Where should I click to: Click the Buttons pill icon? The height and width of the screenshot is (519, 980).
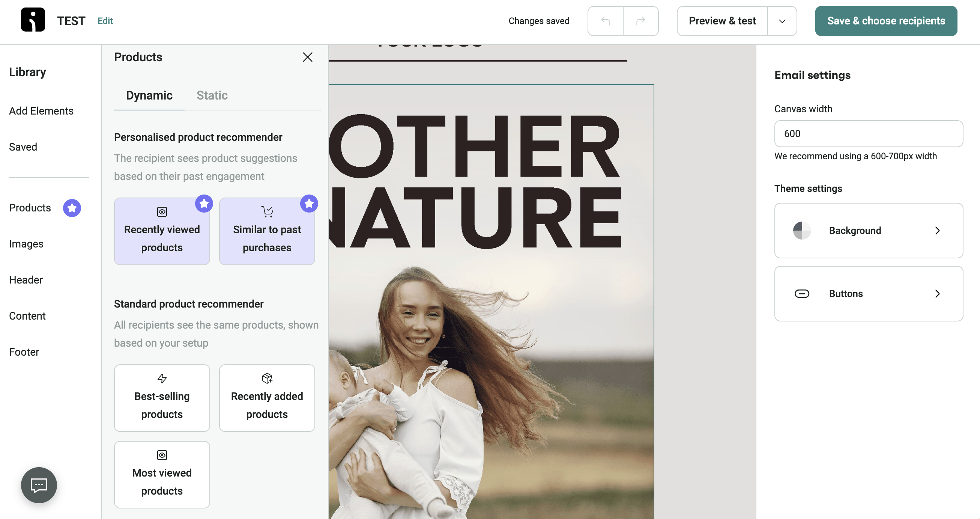[801, 294]
